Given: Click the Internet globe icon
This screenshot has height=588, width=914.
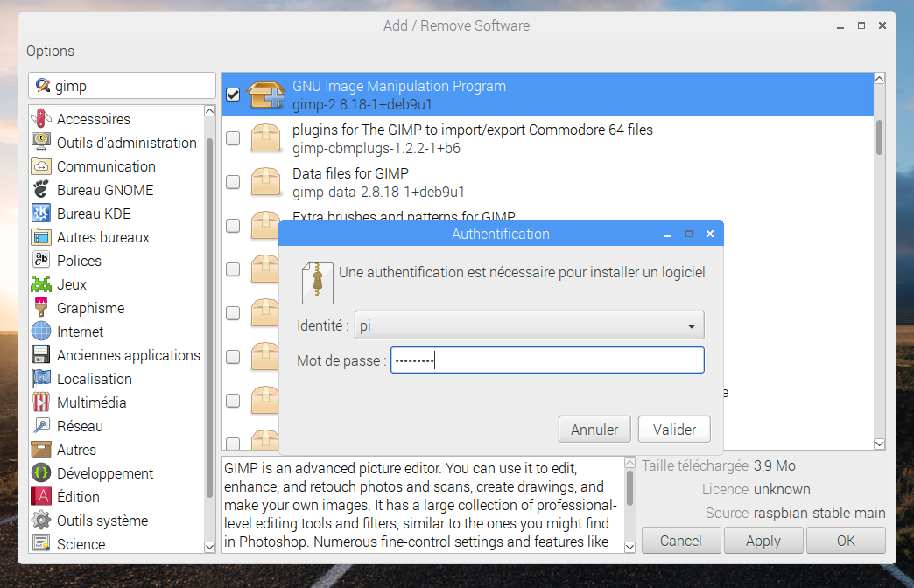Looking at the screenshot, I should click(x=41, y=332).
